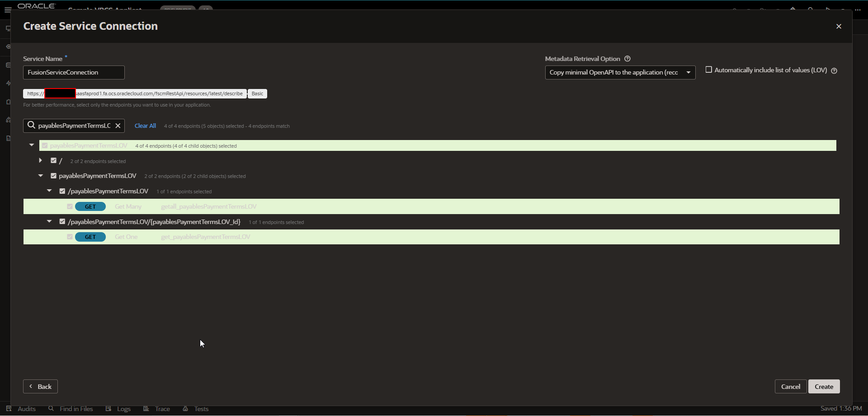Collapse the top payablesPaymentTermsLOV tree node
The image size is (868, 416).
(32, 145)
